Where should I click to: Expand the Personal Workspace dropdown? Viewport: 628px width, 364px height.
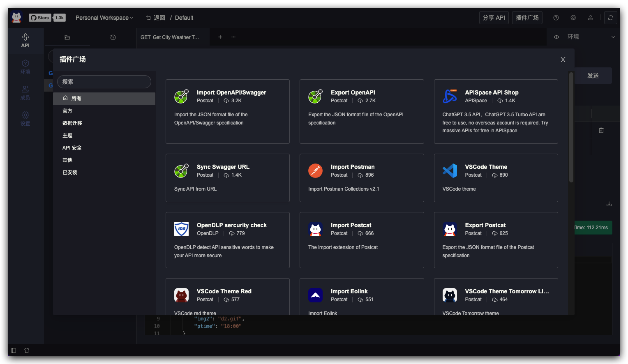coord(104,18)
